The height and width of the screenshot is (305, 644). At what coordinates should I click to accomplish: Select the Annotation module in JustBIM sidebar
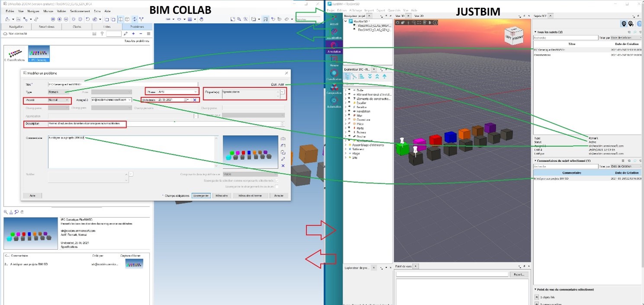pos(334,47)
